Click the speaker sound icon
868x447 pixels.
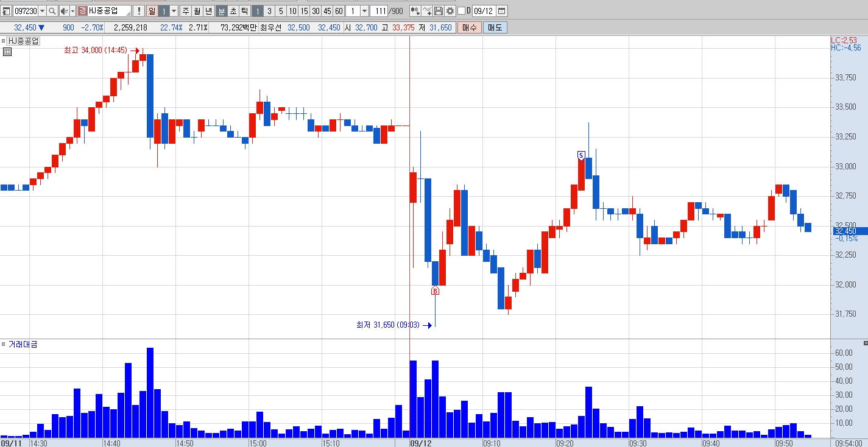[x=64, y=11]
